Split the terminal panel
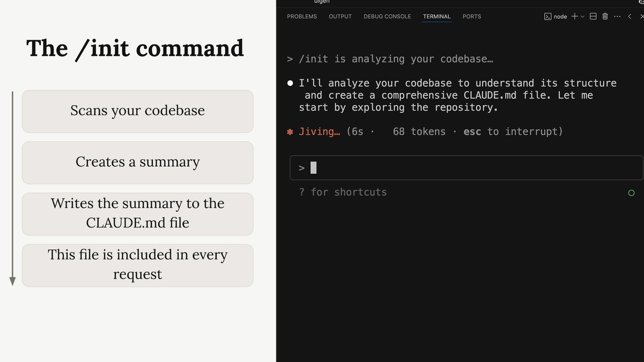 pyautogui.click(x=593, y=17)
